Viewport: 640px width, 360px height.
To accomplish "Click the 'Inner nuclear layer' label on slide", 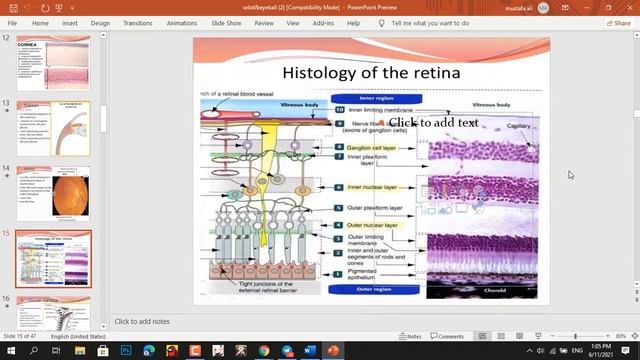I will click(x=372, y=187).
